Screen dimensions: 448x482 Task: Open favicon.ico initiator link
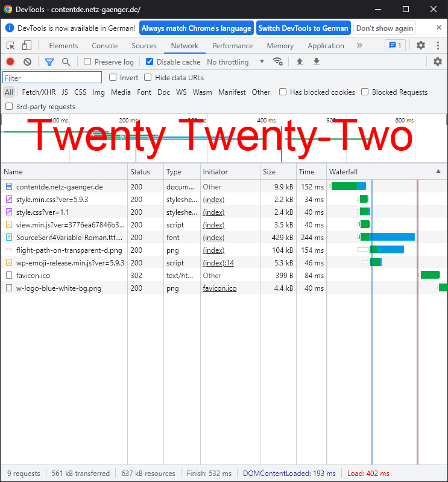pyautogui.click(x=219, y=288)
